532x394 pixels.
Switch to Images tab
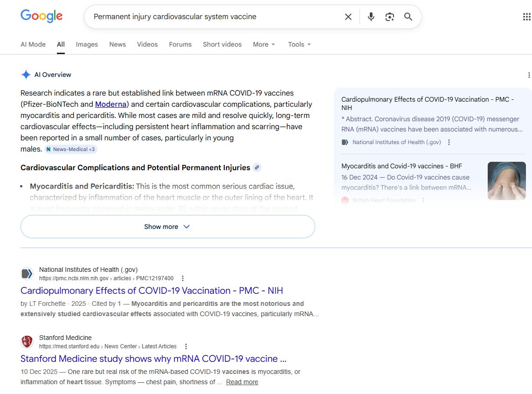point(87,44)
